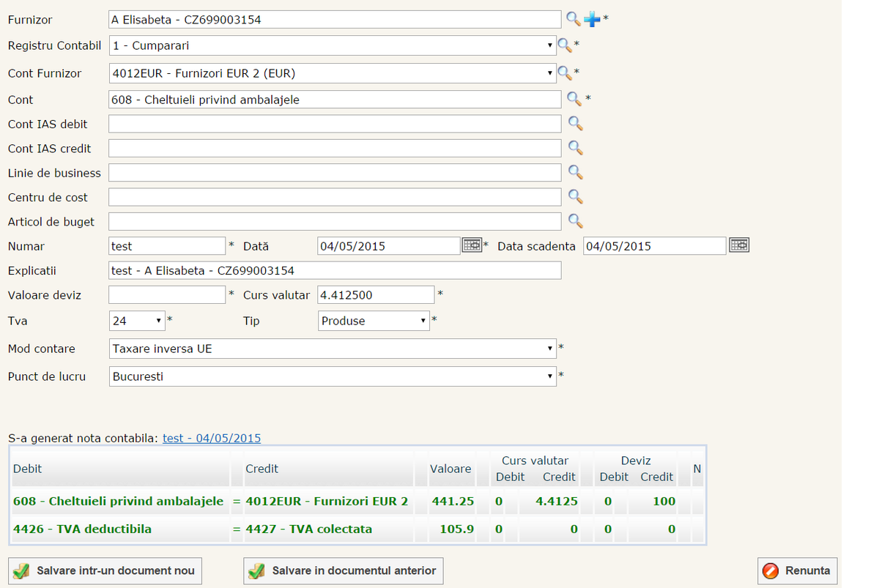879x588 pixels.
Task: Click Salvare in documentul anterior button
Action: pyautogui.click(x=344, y=570)
